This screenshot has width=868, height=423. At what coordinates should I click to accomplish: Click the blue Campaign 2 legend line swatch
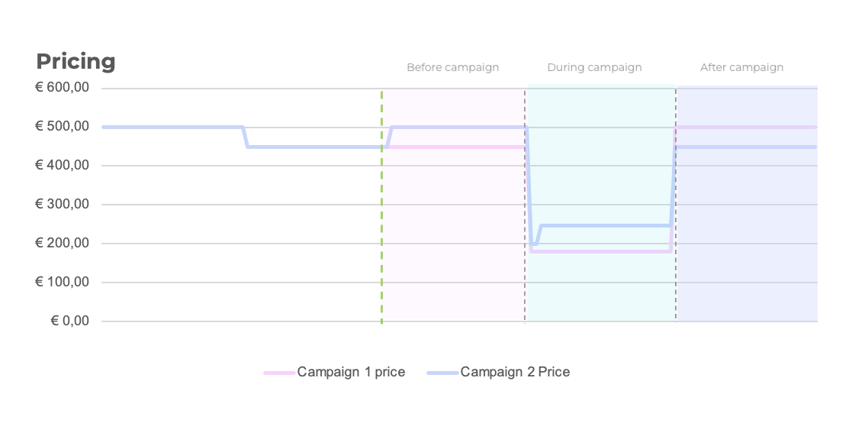442,373
